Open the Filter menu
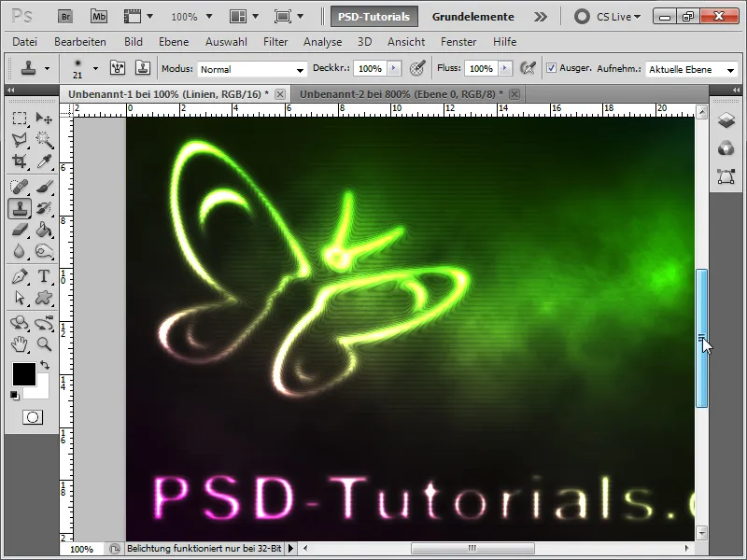The image size is (747, 560). tap(275, 42)
